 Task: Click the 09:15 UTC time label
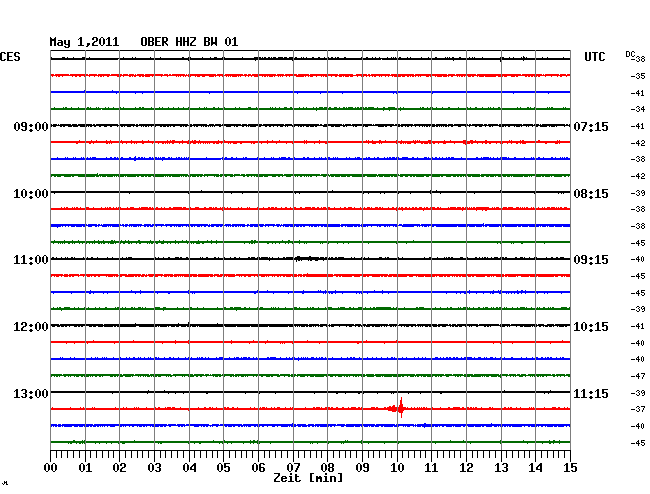pos(591,260)
